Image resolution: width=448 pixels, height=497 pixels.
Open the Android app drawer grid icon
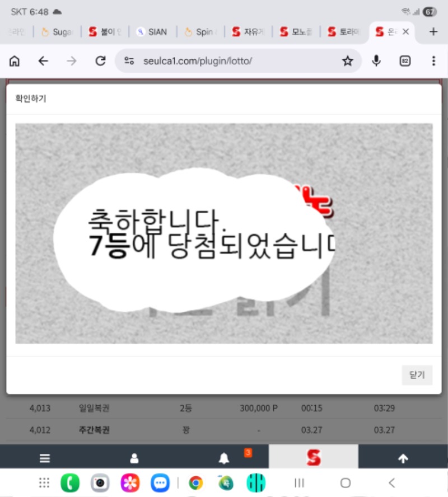[44, 482]
